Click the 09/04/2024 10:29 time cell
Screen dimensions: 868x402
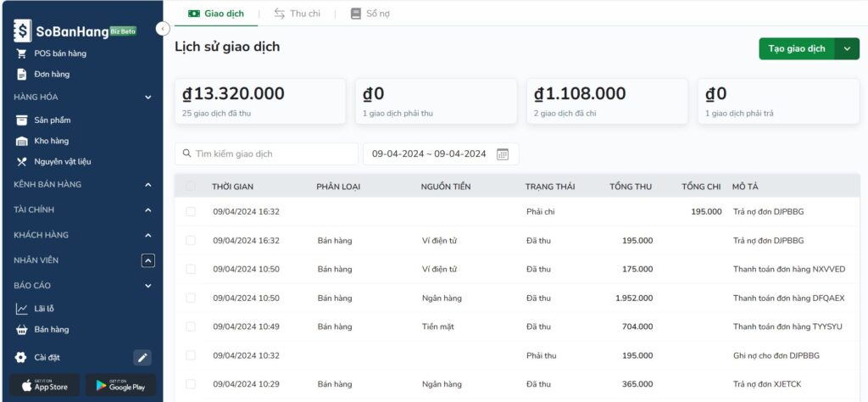[247, 384]
